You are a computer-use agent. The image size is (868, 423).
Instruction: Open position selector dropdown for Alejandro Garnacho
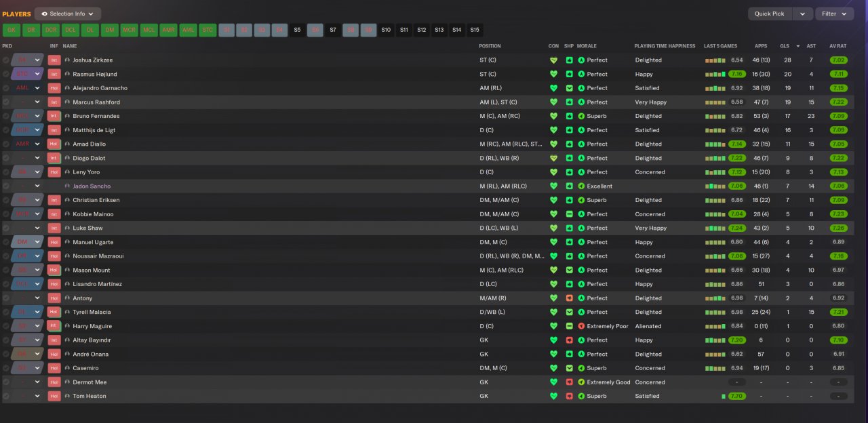pyautogui.click(x=38, y=88)
